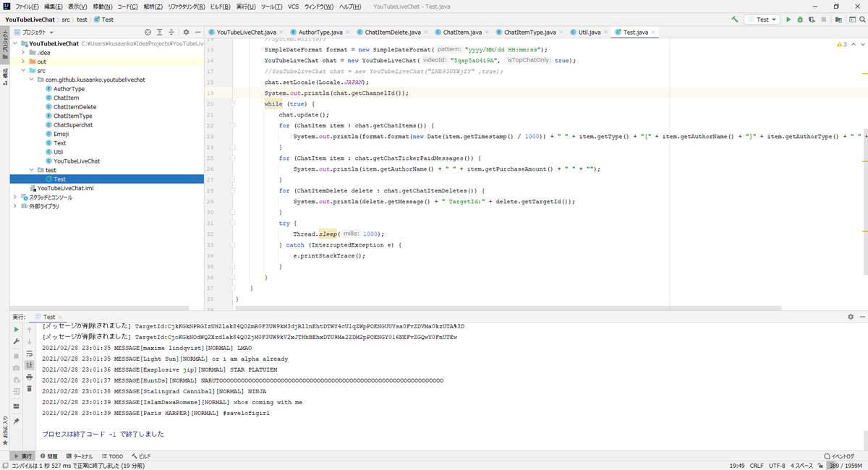Open run panel settings gear
The height and width of the screenshot is (470, 868).
[x=851, y=317]
